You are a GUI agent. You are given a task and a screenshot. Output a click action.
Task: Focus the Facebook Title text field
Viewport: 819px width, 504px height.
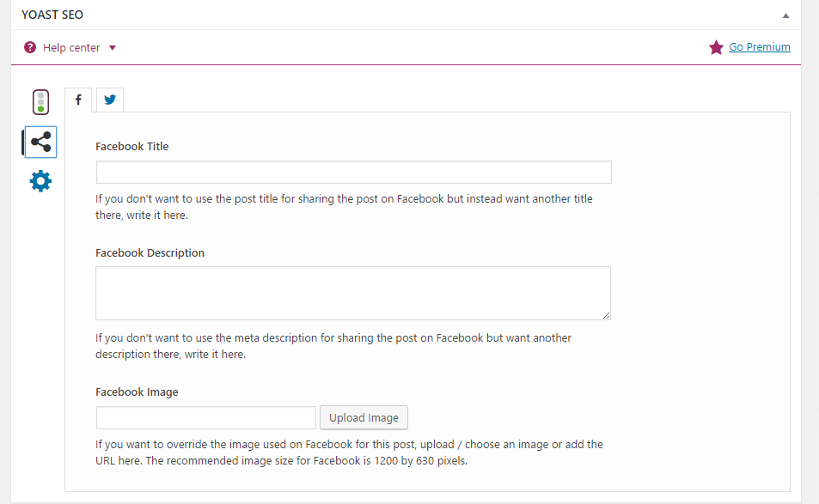coord(353,172)
